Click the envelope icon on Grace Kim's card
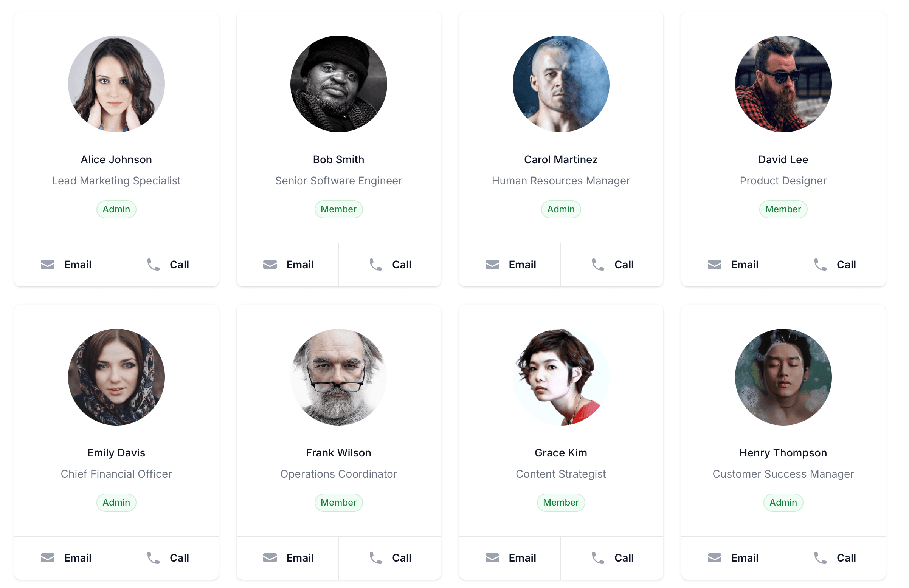 [x=492, y=558]
